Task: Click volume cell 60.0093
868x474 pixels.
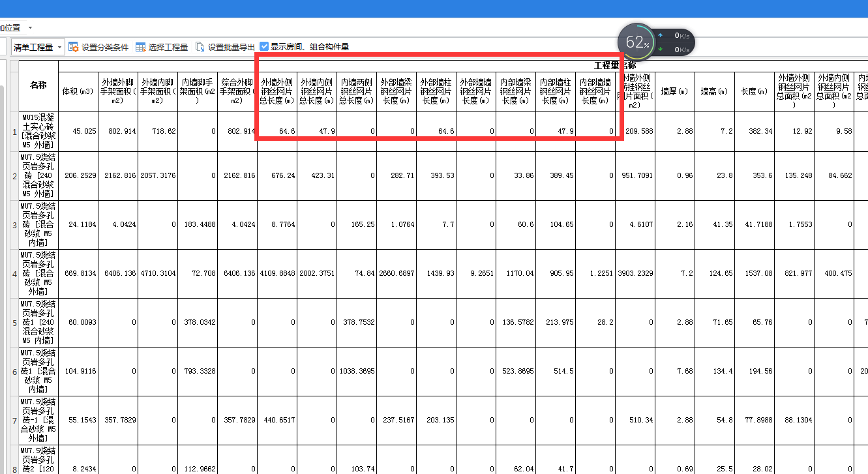Action: coord(78,323)
